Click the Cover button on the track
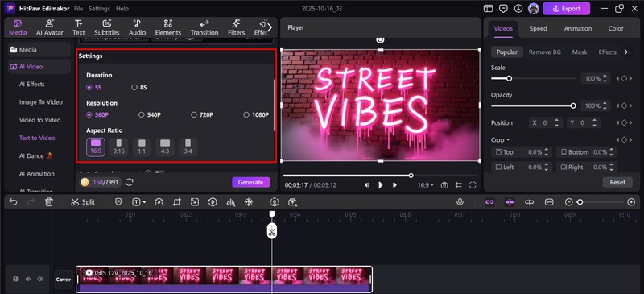 (x=64, y=280)
